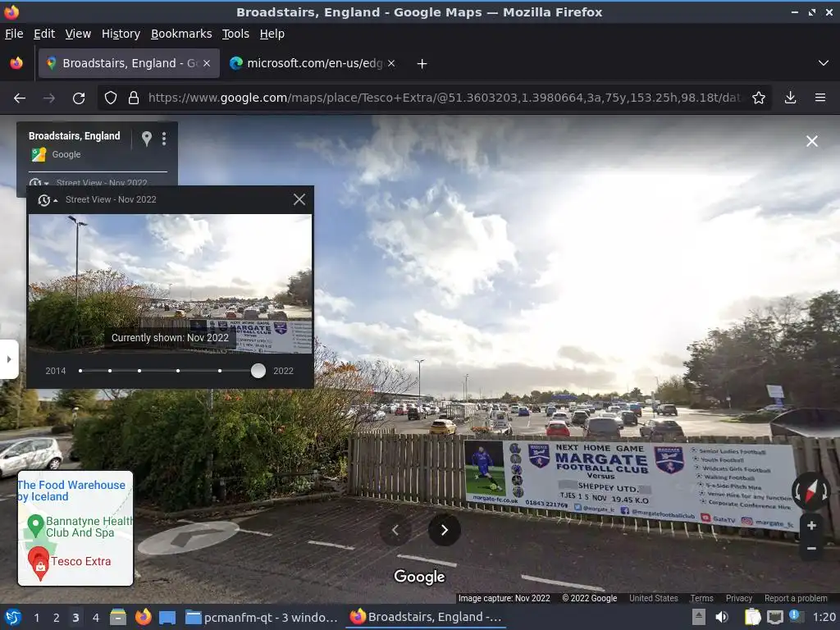Click United States region link
This screenshot has width=840, height=630.
(653, 598)
